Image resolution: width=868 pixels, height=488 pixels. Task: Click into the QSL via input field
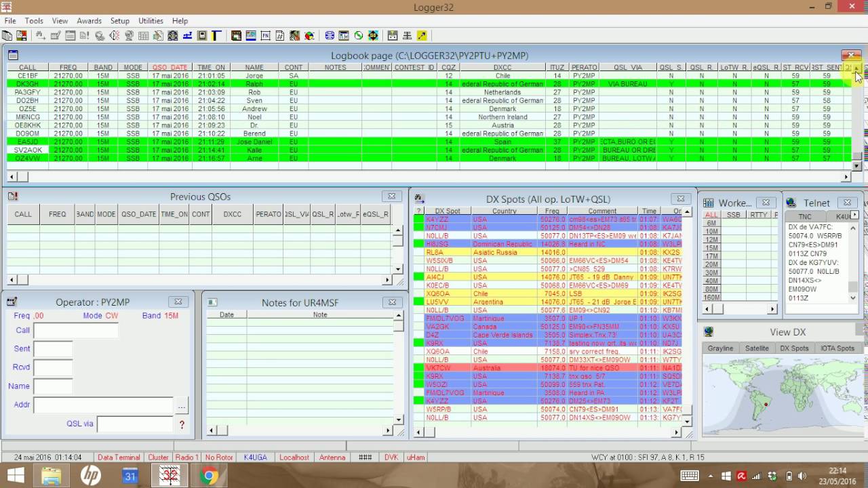point(135,424)
